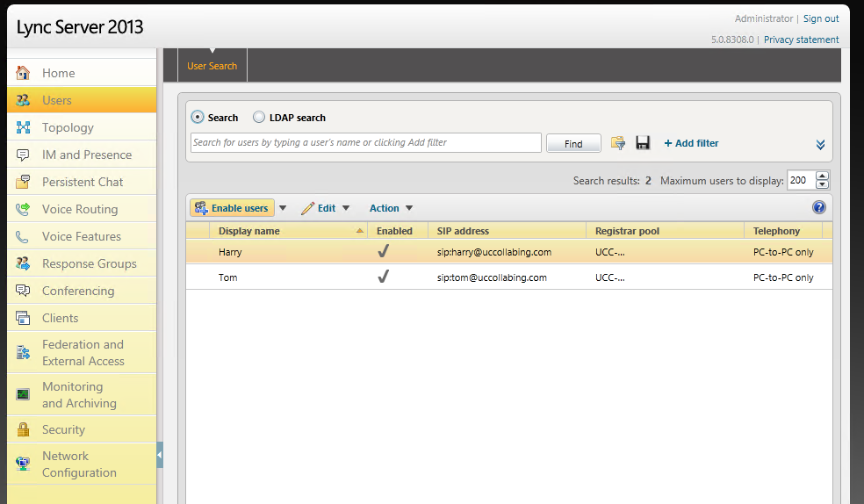This screenshot has height=504, width=864.
Task: Click the Users people icon
Action: coord(23,100)
